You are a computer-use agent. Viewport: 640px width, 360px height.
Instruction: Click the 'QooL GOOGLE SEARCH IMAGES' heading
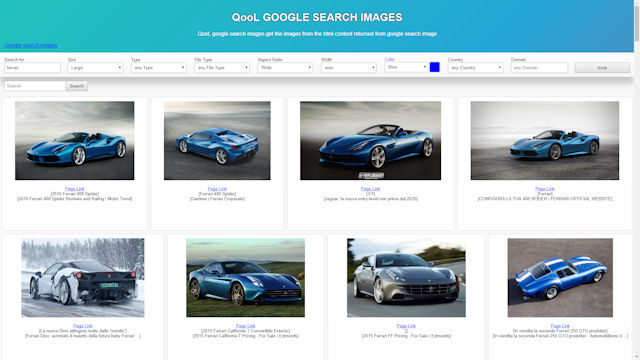point(317,17)
